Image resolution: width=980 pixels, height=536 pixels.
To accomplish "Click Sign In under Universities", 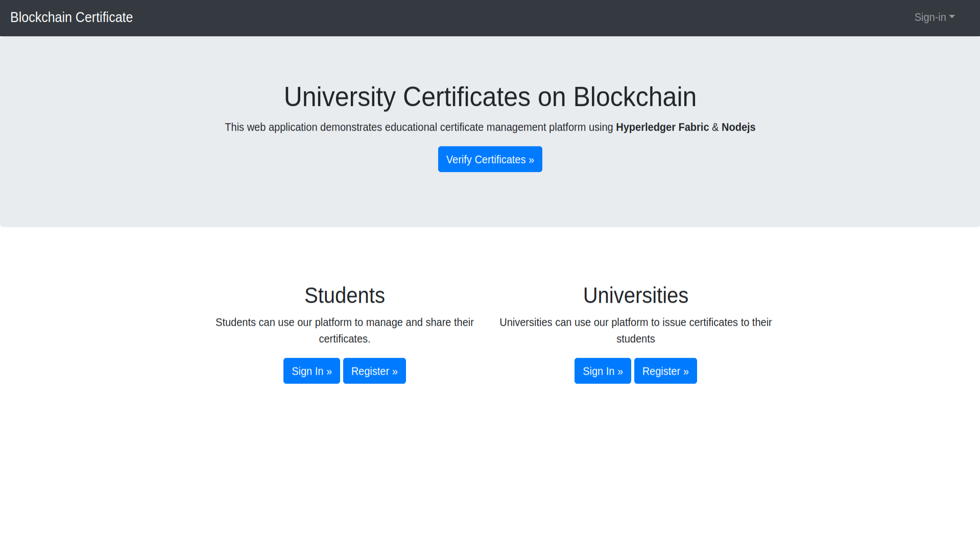I will tap(603, 371).
